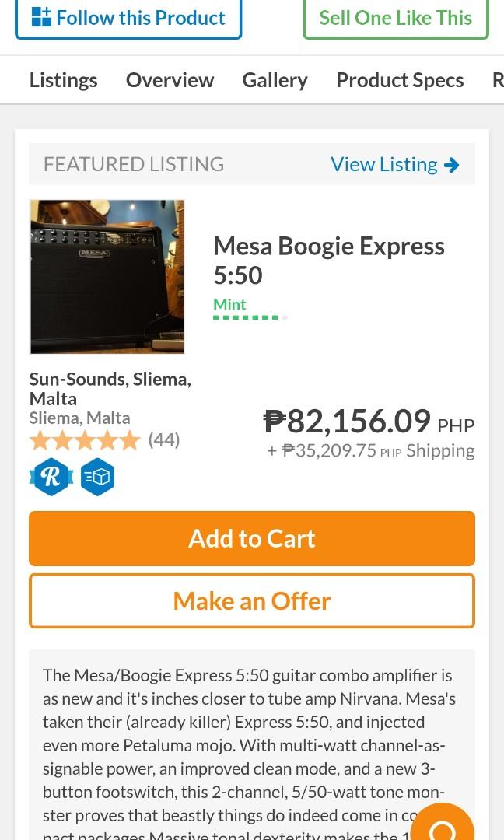This screenshot has height=840, width=504.
Task: Switch to the Gallery tab
Action: pos(275,79)
